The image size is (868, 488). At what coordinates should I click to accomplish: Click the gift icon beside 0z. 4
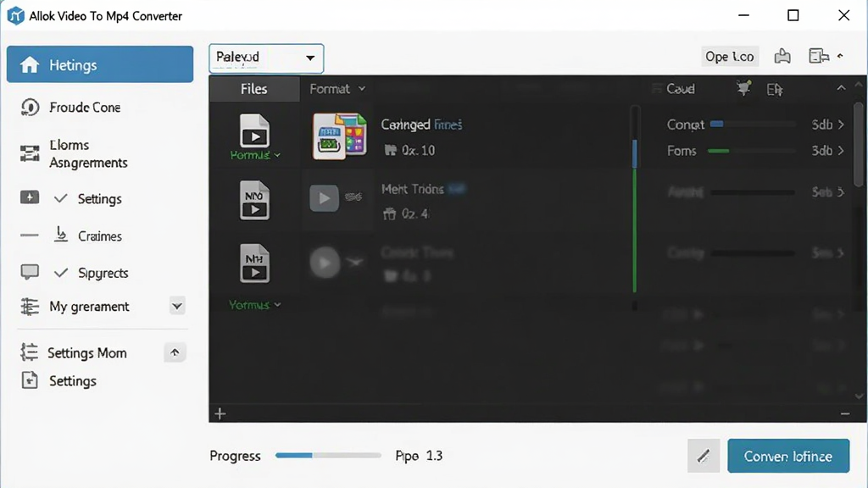point(390,213)
